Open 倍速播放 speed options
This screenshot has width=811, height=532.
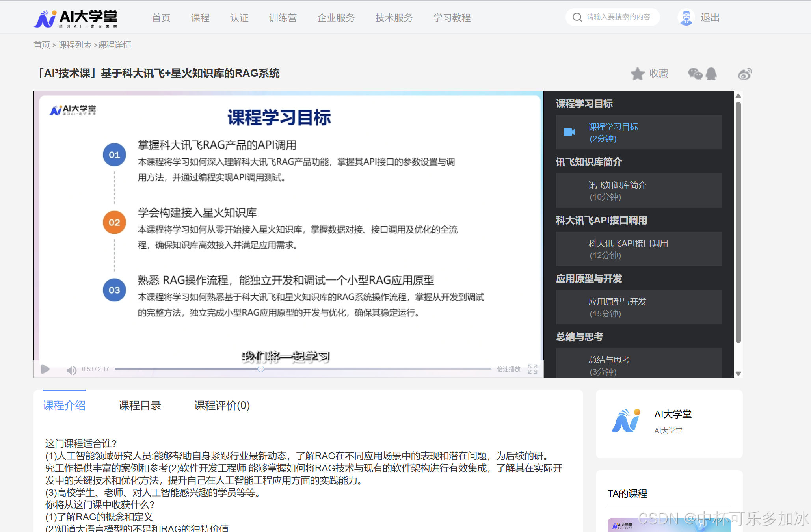pos(508,369)
